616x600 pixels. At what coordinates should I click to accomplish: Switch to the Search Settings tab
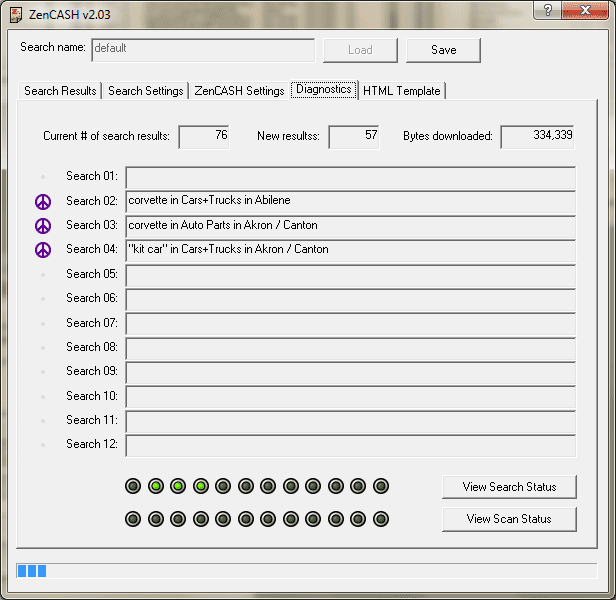pyautogui.click(x=146, y=91)
